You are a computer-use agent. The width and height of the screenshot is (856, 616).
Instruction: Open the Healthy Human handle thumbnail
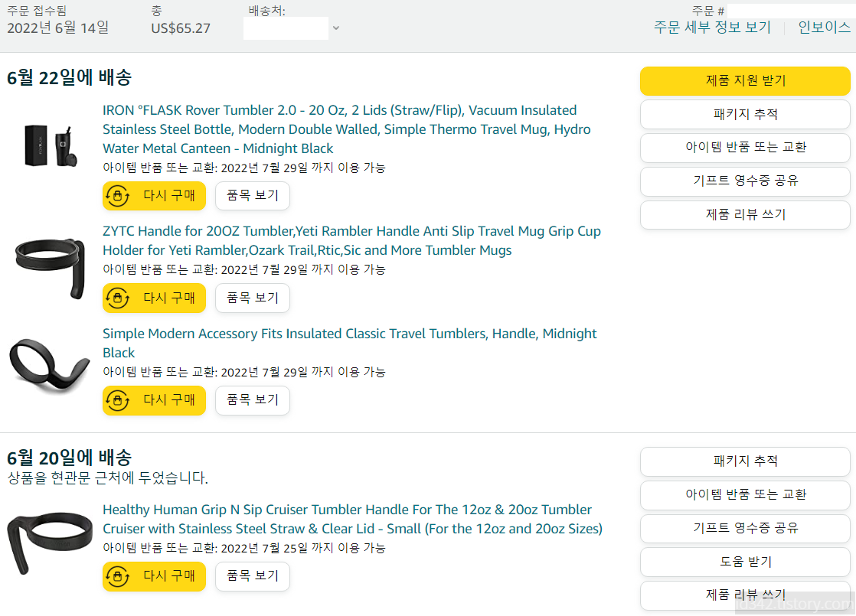[50, 543]
